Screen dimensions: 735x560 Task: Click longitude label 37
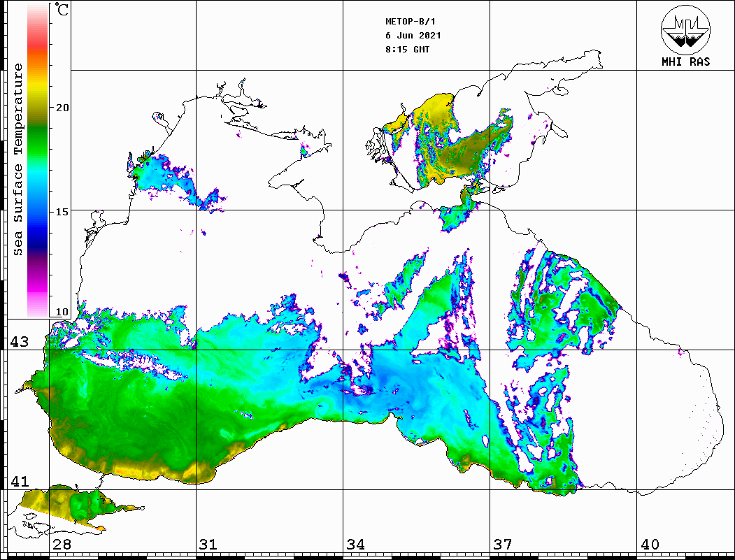click(503, 545)
